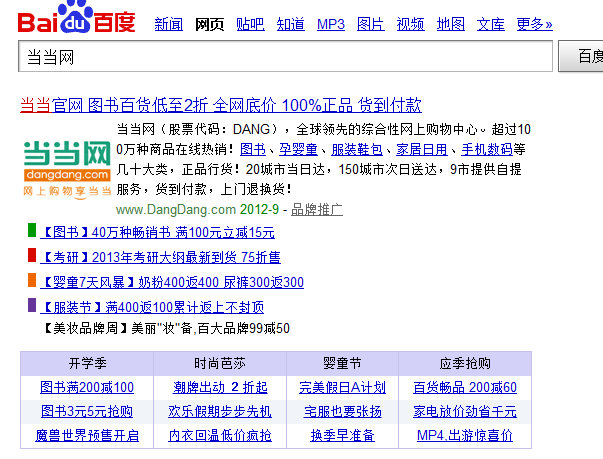The image size is (603, 459).
Task: Open the 品牌推广 link
Action: 317,210
